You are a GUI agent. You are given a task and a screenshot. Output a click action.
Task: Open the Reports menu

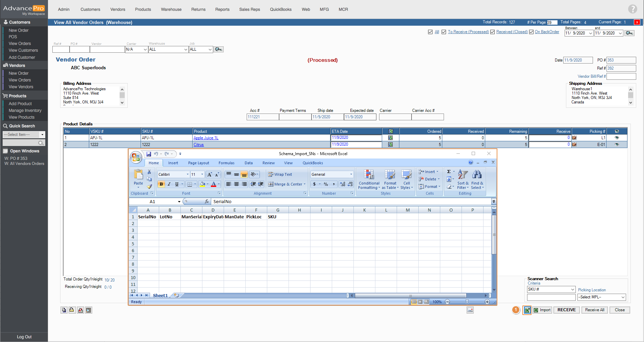[x=222, y=9]
